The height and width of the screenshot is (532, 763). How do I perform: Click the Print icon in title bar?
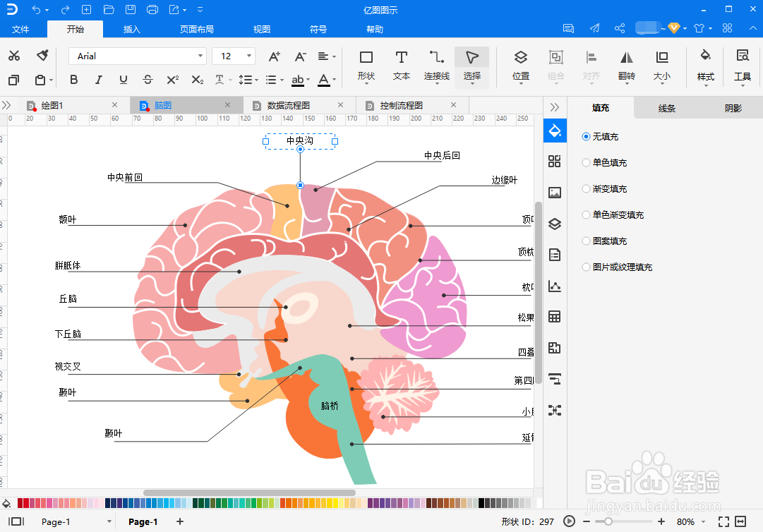click(152, 10)
